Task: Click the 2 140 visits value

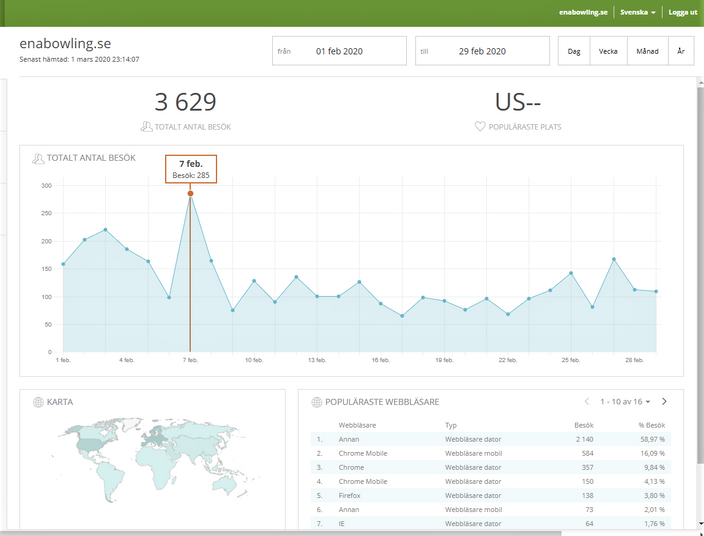Action: pyautogui.click(x=585, y=439)
